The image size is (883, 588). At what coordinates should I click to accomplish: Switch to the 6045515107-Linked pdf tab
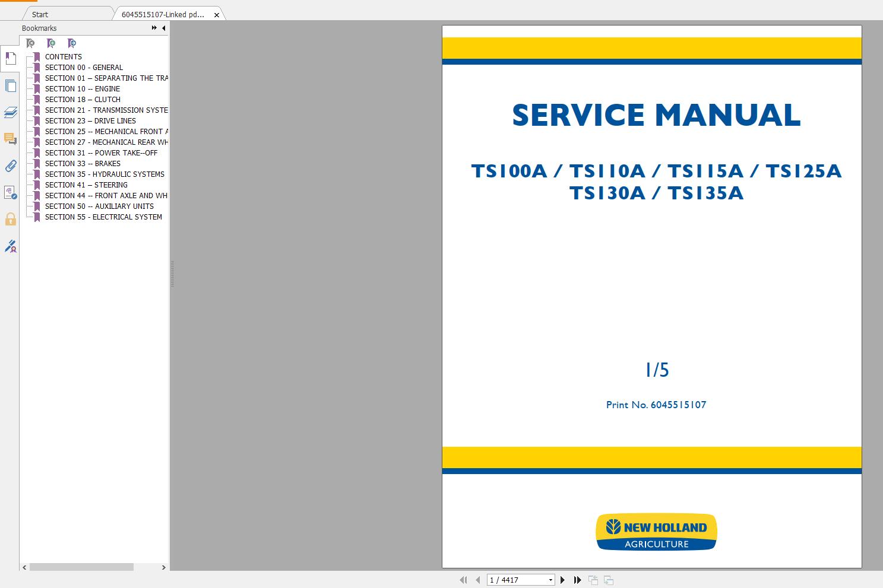coord(163,14)
